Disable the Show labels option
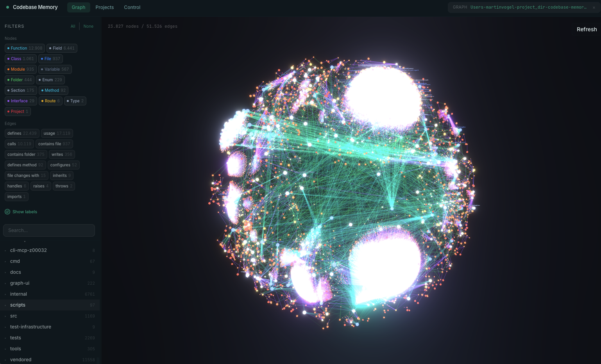The height and width of the screenshot is (364, 601). coord(20,212)
